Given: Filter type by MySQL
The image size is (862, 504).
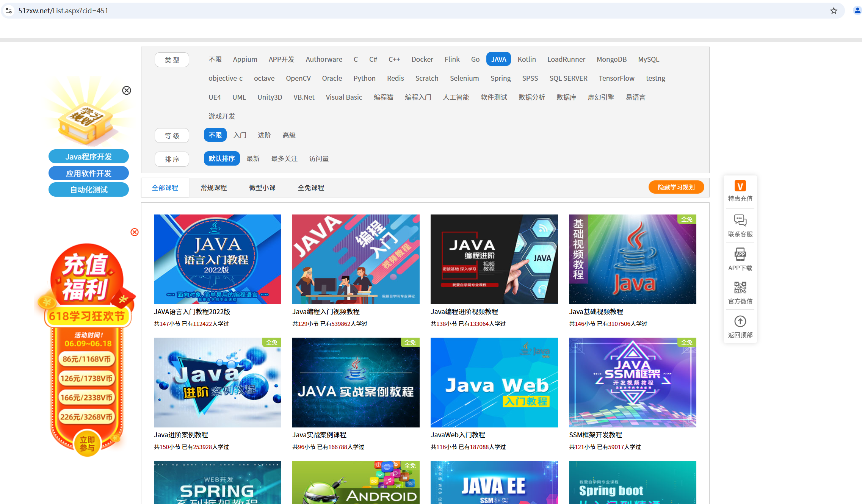Looking at the screenshot, I should tap(649, 59).
